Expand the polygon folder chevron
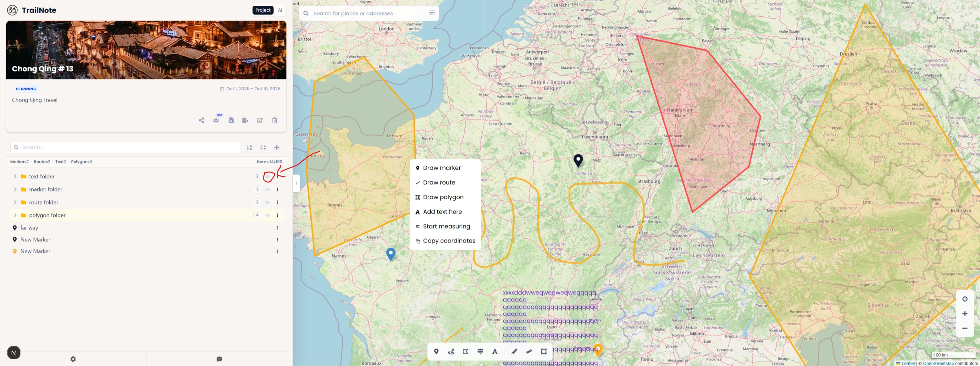The height and width of the screenshot is (366, 980). [15, 215]
